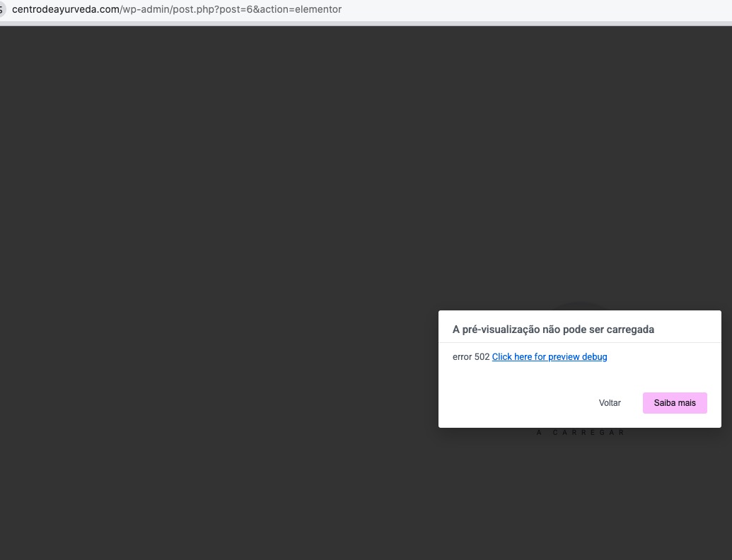This screenshot has height=560, width=732.
Task: Click the gray page loading bar under the URL
Action: pos(366,23)
